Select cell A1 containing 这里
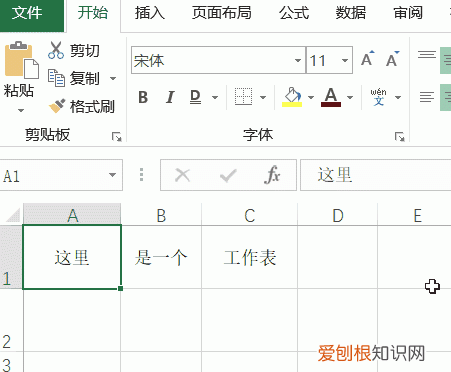Viewport: 451px width, 372px height. click(72, 257)
